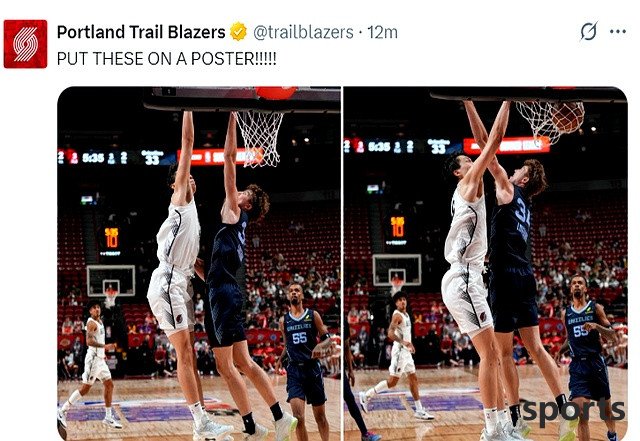Click the white net in the left photo
Image resolution: width=640 pixels, height=441 pixels.
click(260, 138)
